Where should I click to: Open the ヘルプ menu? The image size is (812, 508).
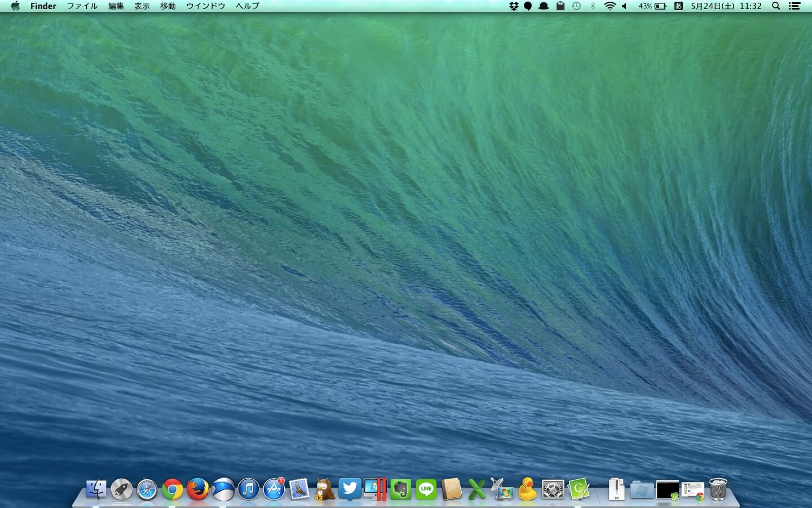248,6
